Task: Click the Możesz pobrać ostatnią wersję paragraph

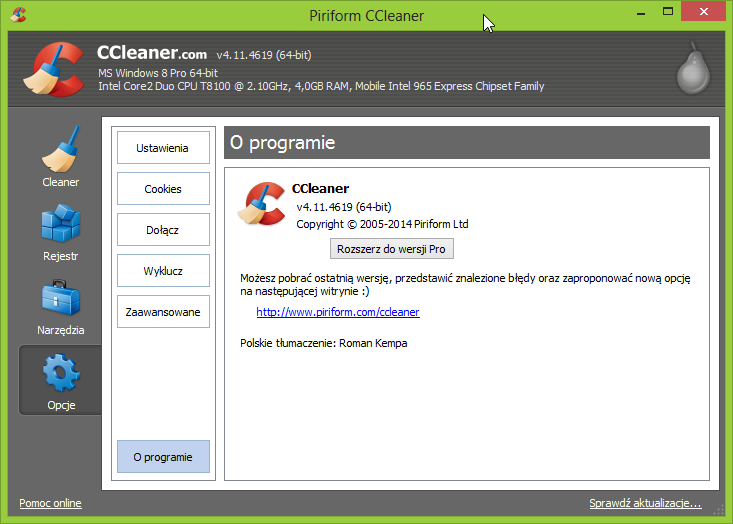Action: coord(465,285)
